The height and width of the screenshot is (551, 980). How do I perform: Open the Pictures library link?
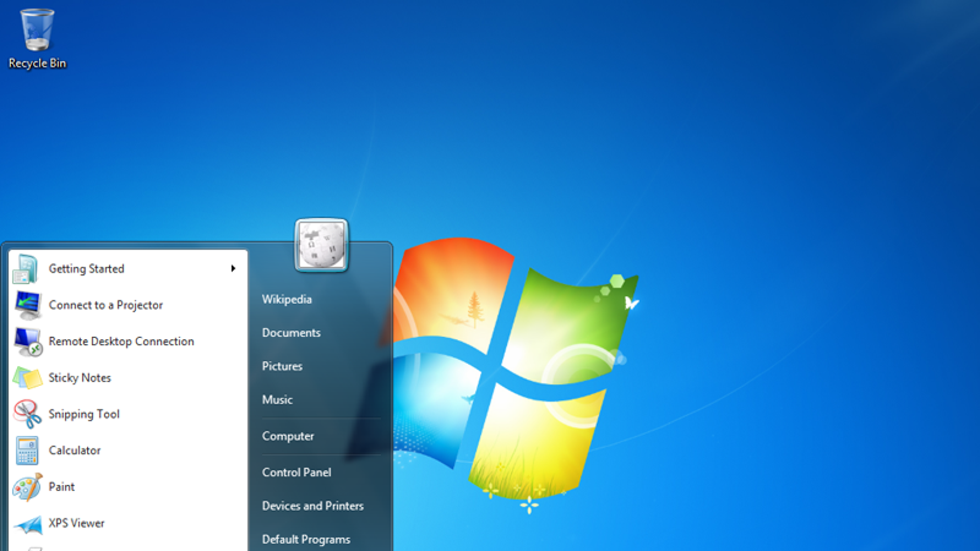282,366
